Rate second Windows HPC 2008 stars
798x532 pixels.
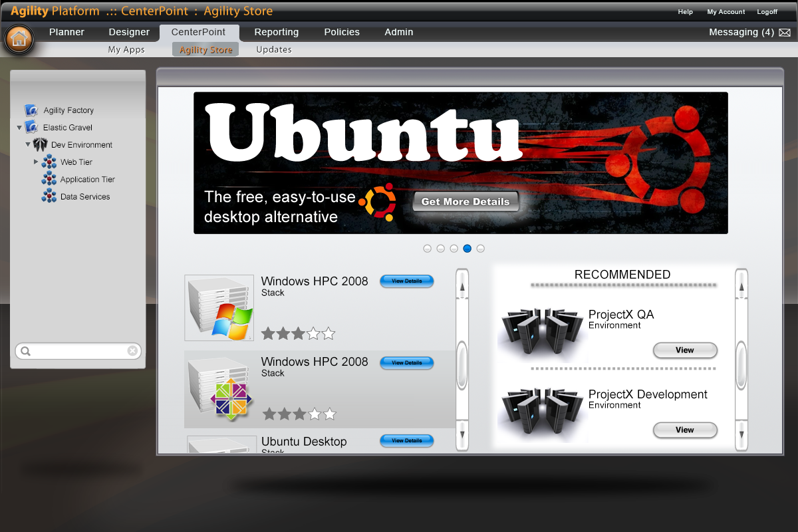(299, 414)
